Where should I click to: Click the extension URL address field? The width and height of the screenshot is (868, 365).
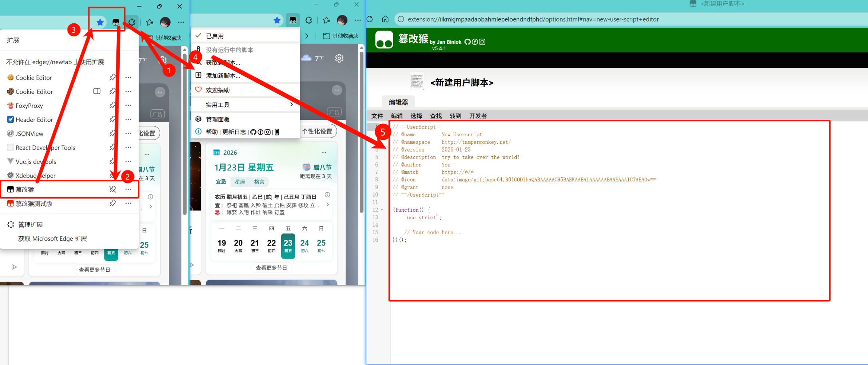[533, 19]
